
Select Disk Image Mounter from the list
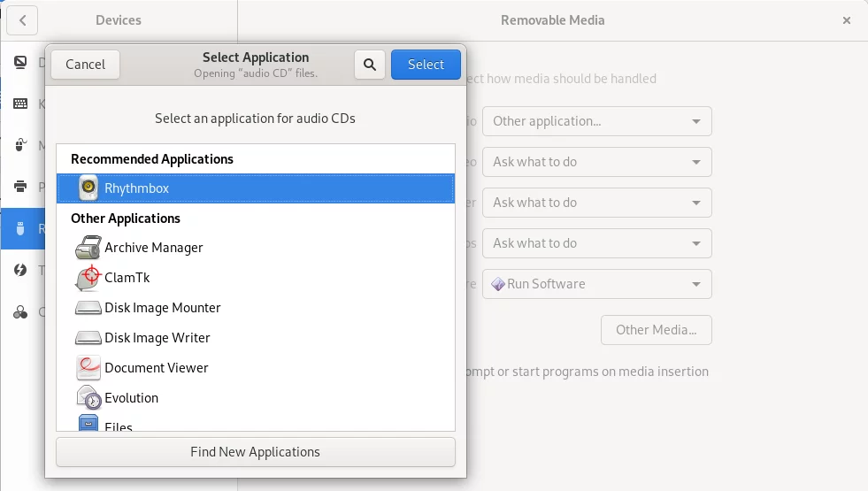(x=255, y=307)
